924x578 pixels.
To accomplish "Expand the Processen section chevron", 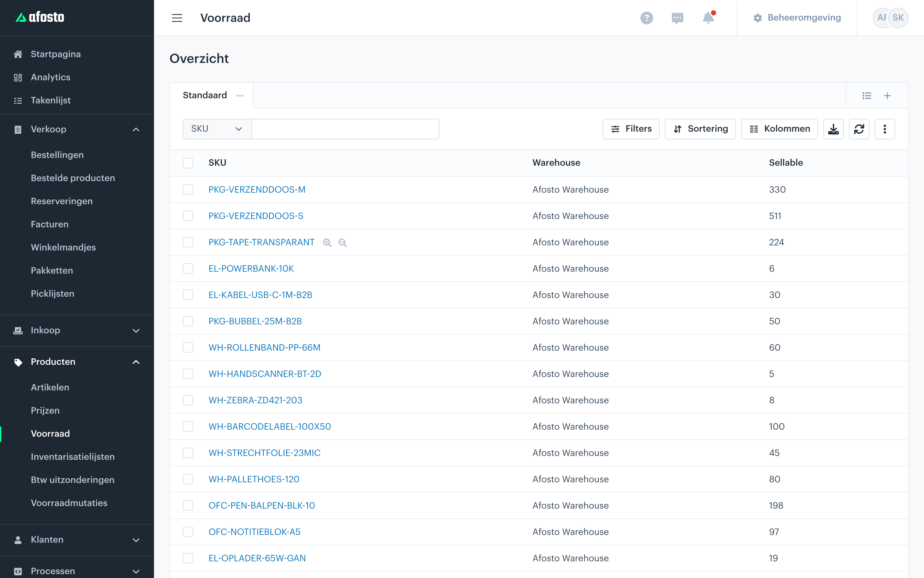I will click(x=136, y=572).
